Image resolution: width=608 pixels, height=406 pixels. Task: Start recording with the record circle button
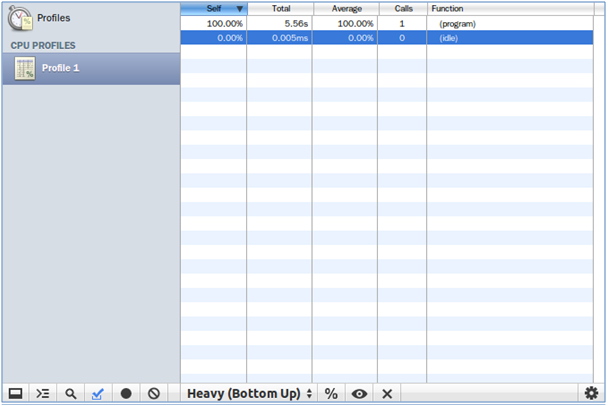click(126, 393)
